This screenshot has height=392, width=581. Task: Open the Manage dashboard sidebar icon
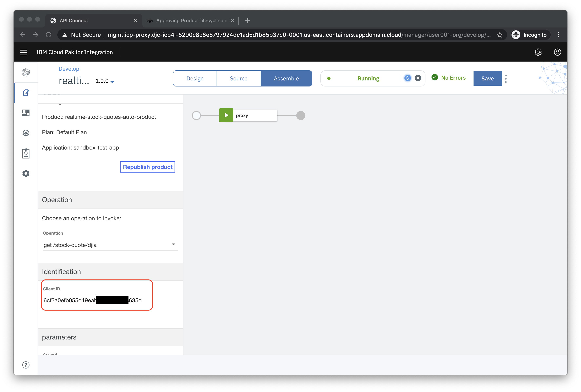pyautogui.click(x=26, y=113)
